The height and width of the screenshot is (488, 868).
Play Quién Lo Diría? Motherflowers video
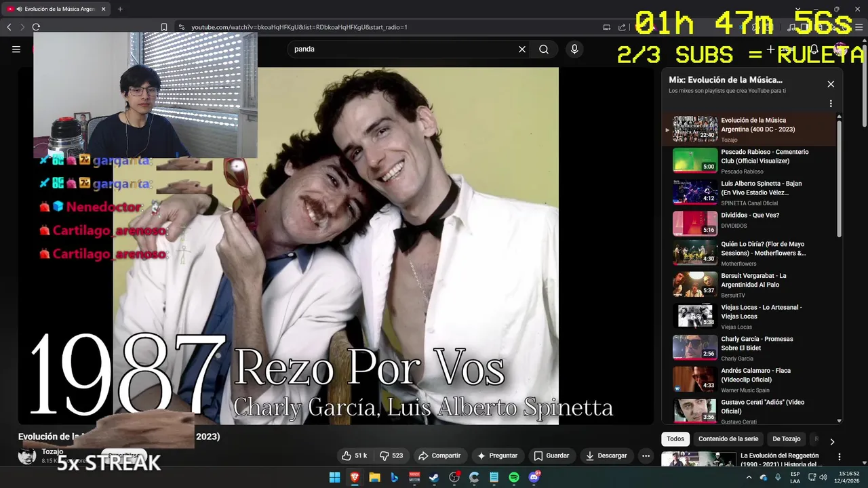[x=749, y=255]
